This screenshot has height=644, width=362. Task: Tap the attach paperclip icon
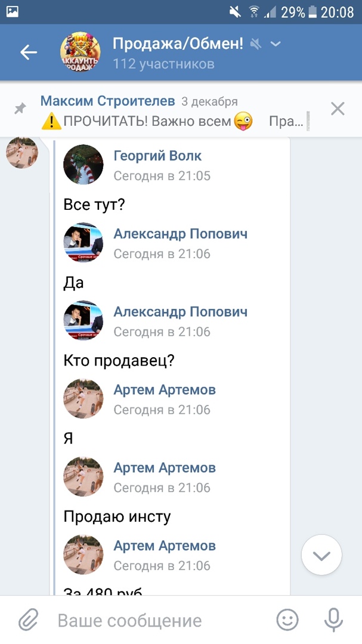pos(27,620)
